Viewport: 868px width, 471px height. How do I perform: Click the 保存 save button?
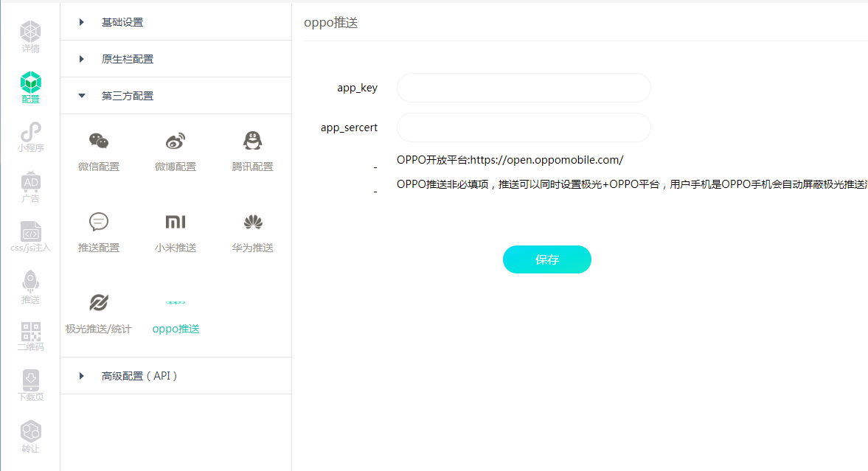point(547,259)
